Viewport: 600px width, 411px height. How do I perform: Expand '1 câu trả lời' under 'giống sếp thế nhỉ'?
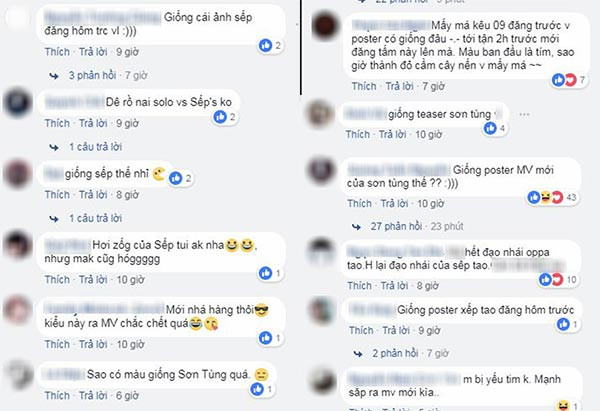(95, 219)
